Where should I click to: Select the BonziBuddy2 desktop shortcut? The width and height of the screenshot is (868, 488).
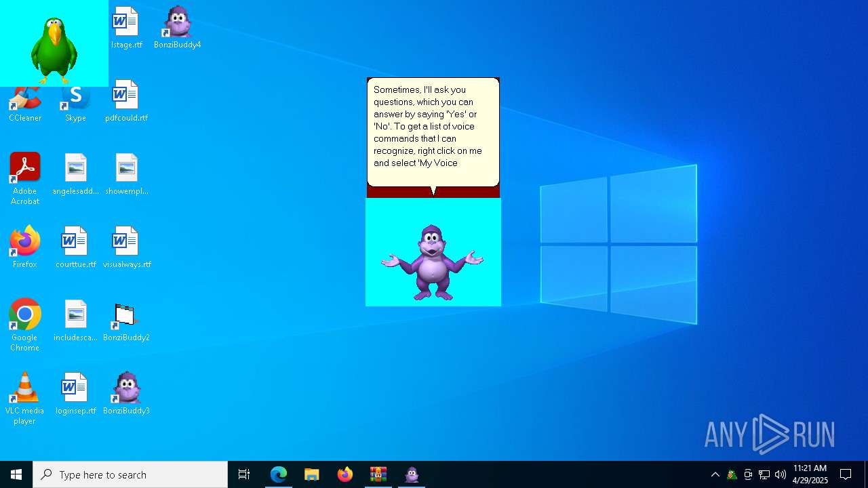(126, 321)
